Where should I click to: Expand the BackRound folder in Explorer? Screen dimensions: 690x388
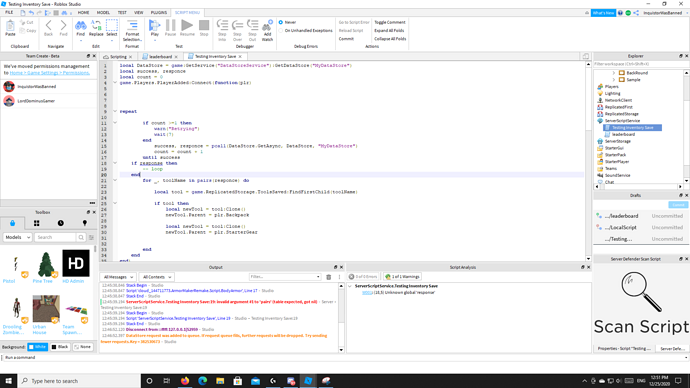[614, 73]
